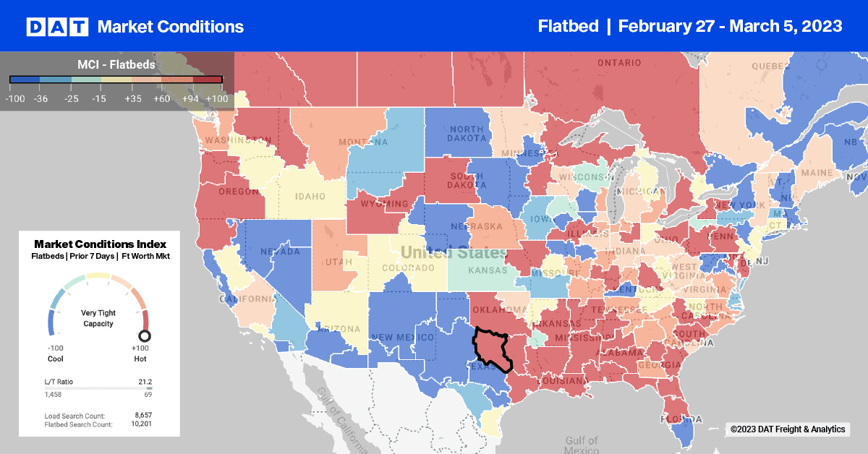Screen dimensions: 868x454
Task: Click the Market Conditions header title
Action: tap(170, 27)
